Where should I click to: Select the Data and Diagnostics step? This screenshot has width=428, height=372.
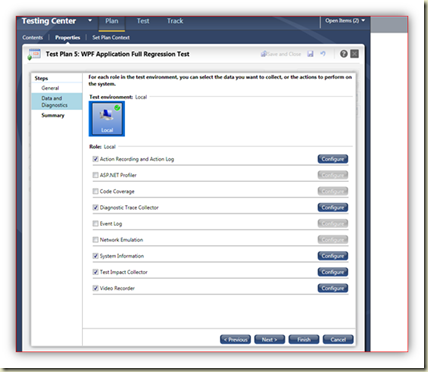tap(57, 101)
